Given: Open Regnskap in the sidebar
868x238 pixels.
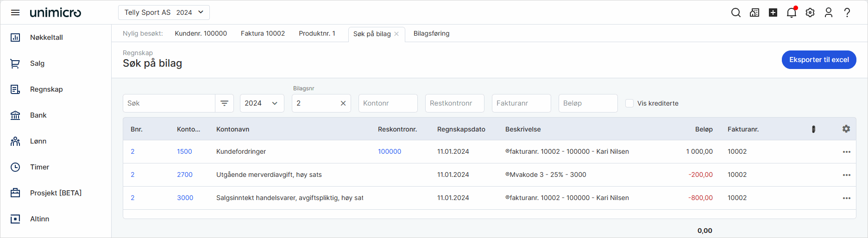Looking at the screenshot, I should 46,89.
